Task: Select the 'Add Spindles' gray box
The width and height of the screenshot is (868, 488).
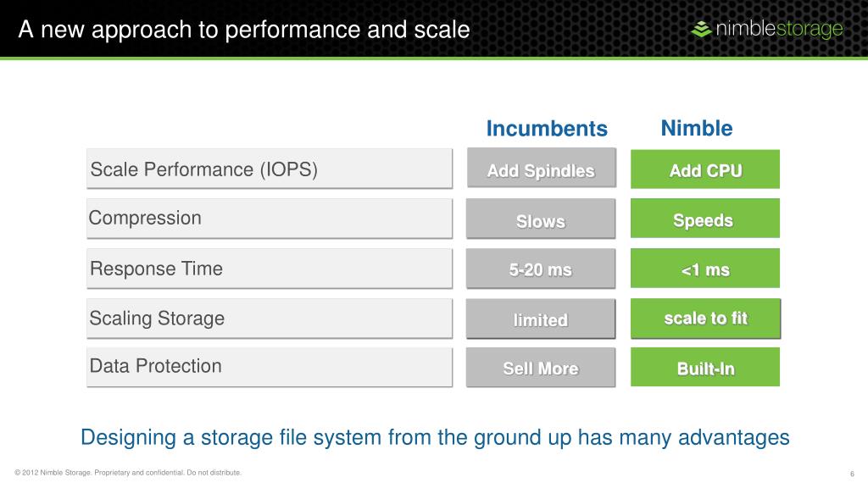Action: pos(541,168)
